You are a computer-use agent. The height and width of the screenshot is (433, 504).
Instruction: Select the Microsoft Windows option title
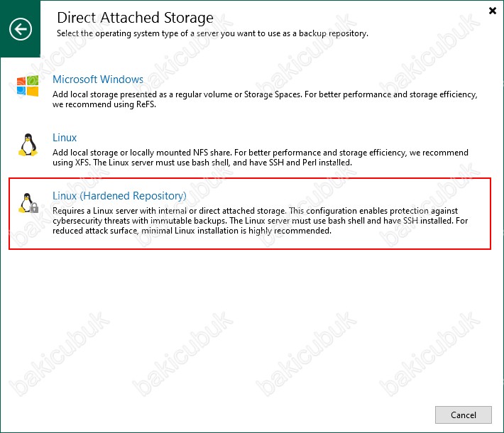[98, 80]
